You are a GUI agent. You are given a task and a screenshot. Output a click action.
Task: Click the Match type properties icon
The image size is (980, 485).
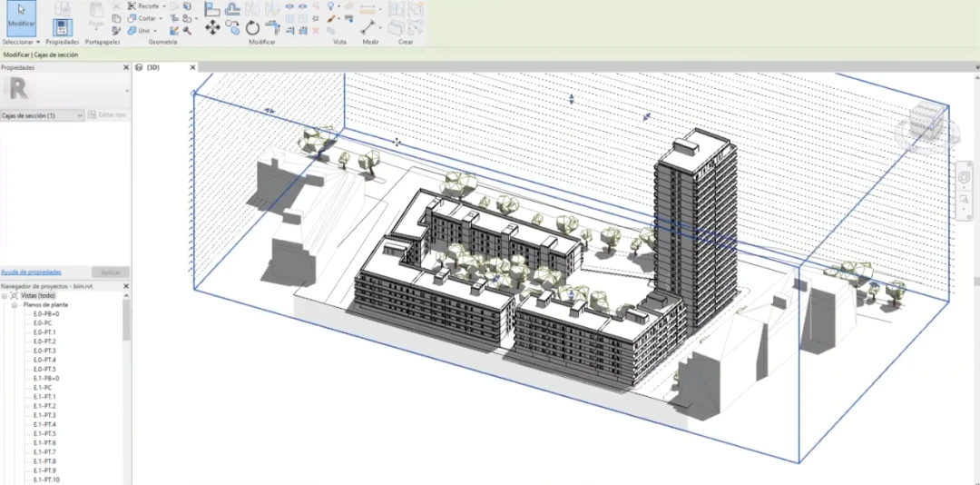point(116,30)
